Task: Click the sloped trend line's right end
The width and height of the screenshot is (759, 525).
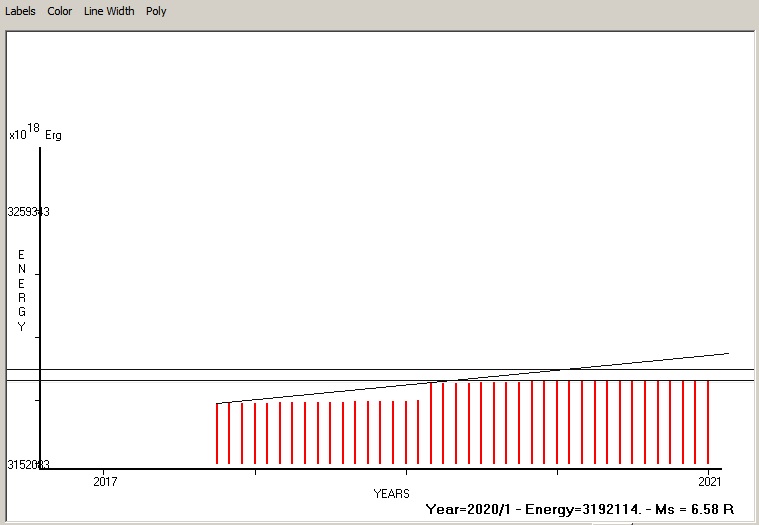Action: point(726,354)
